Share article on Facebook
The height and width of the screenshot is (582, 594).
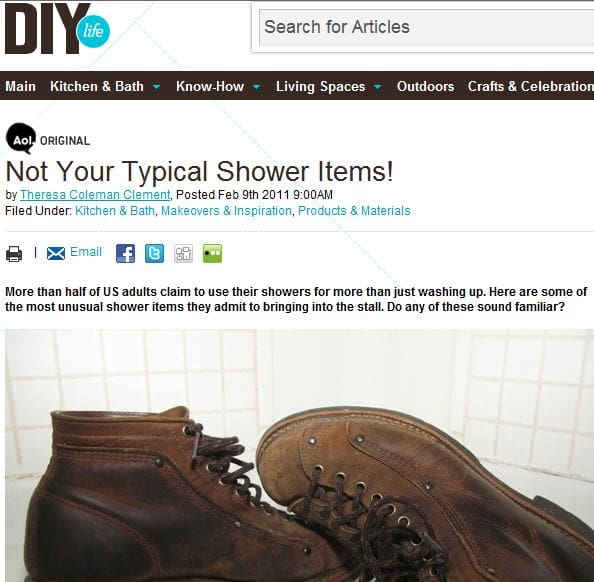tap(125, 253)
